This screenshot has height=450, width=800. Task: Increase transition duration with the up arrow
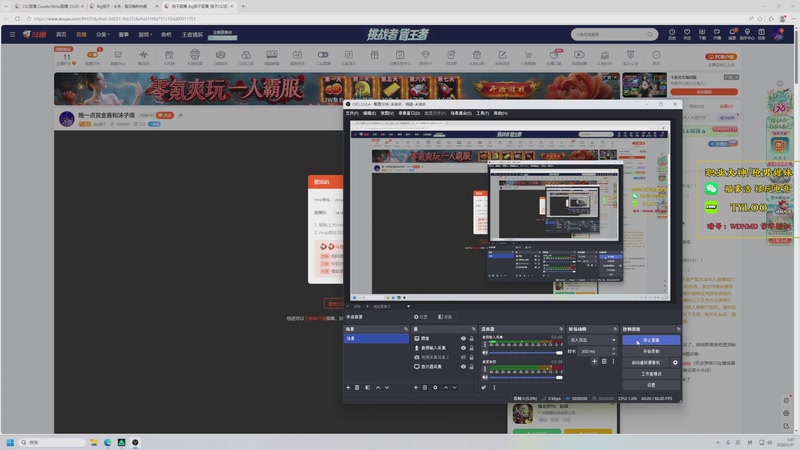[613, 349]
